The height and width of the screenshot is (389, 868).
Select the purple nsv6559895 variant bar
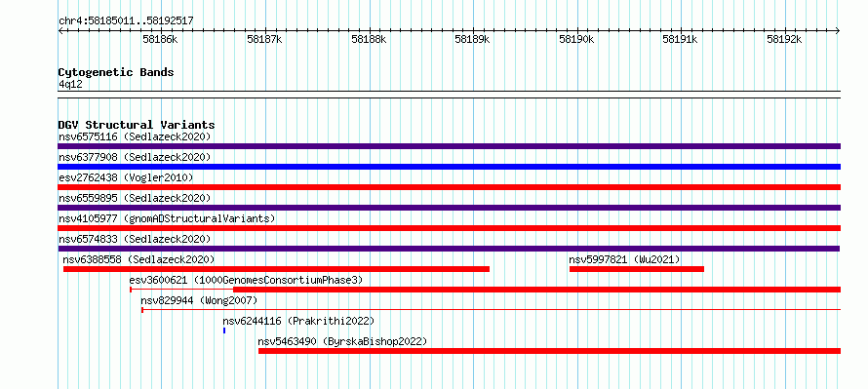coord(449,208)
